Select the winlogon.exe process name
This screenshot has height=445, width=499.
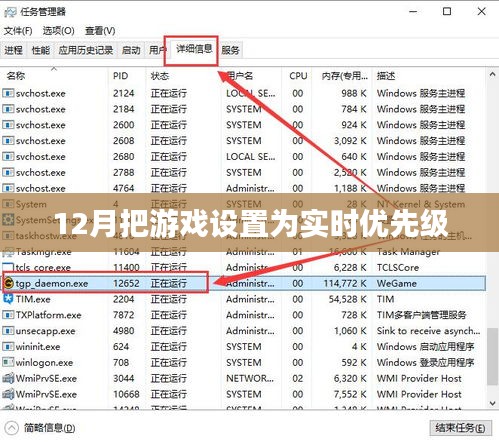(x=44, y=363)
